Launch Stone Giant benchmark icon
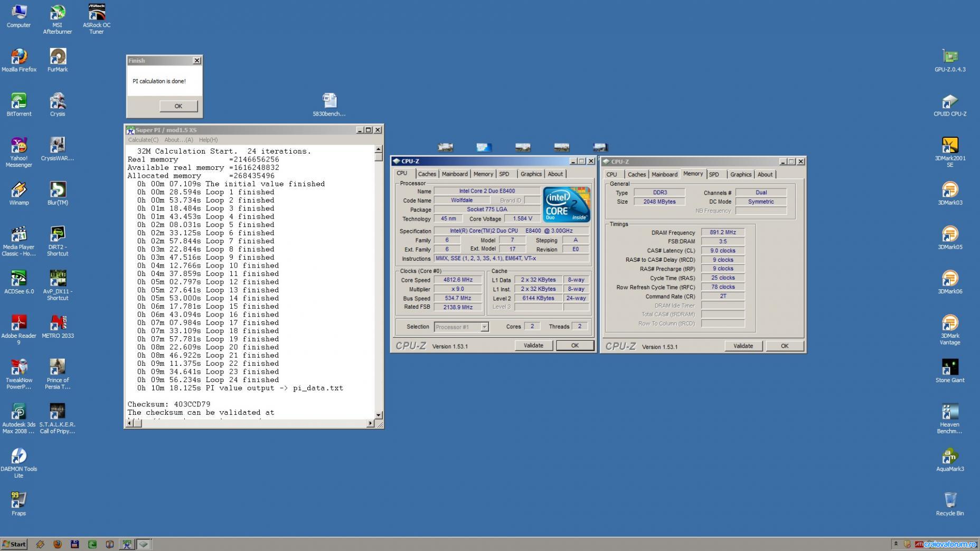This screenshot has width=980, height=551. 950,370
